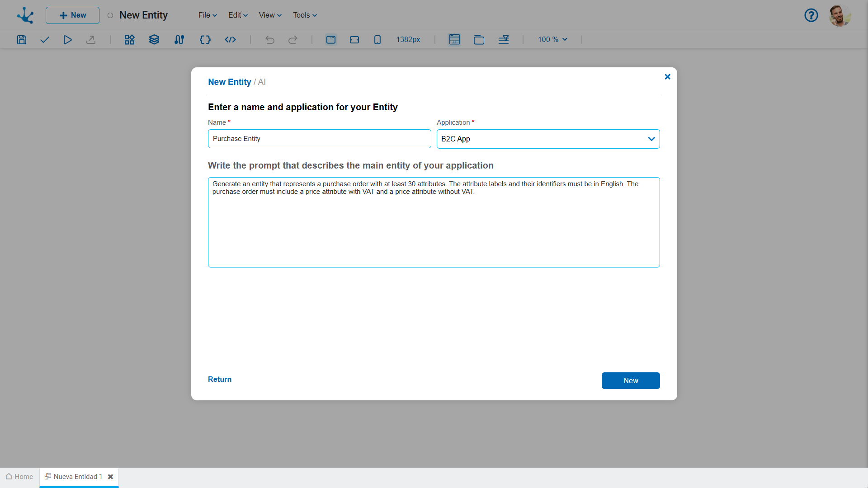This screenshot has height=488, width=868.
Task: Click the Return link to go back
Action: [219, 379]
